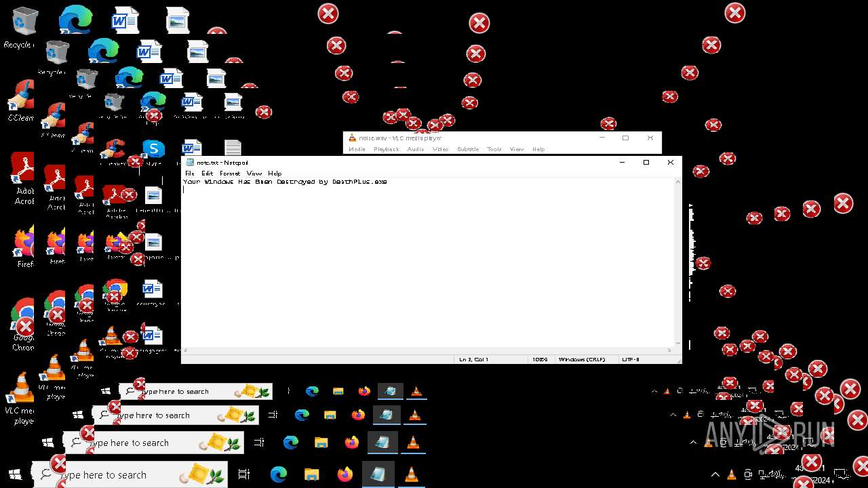Image resolution: width=868 pixels, height=488 pixels.
Task: Open the Edit menu in Notepad
Action: [x=207, y=174]
